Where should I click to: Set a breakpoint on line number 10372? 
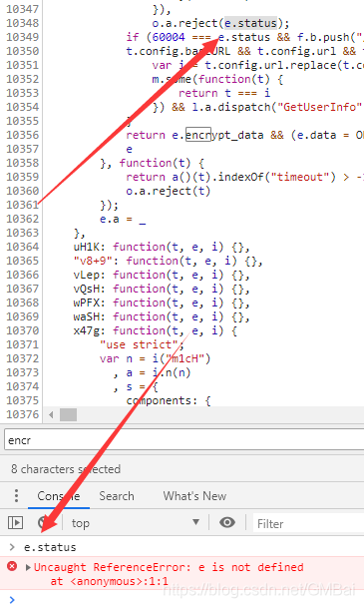pyautogui.click(x=23, y=358)
